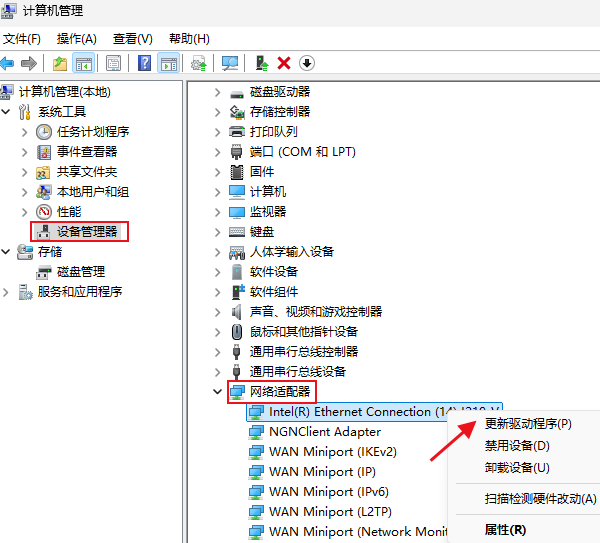Collapse the 网络适配器 category chevron
This screenshot has width=600, height=543.
click(217, 391)
